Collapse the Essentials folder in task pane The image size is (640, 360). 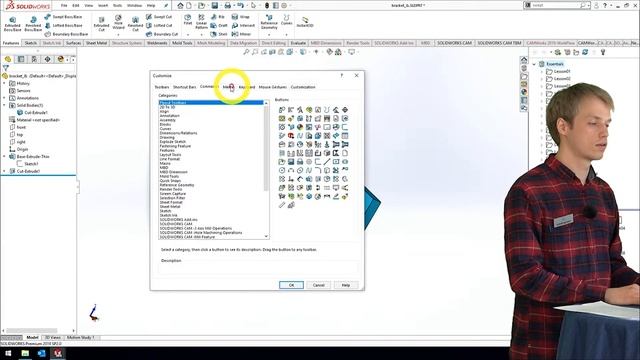point(534,64)
